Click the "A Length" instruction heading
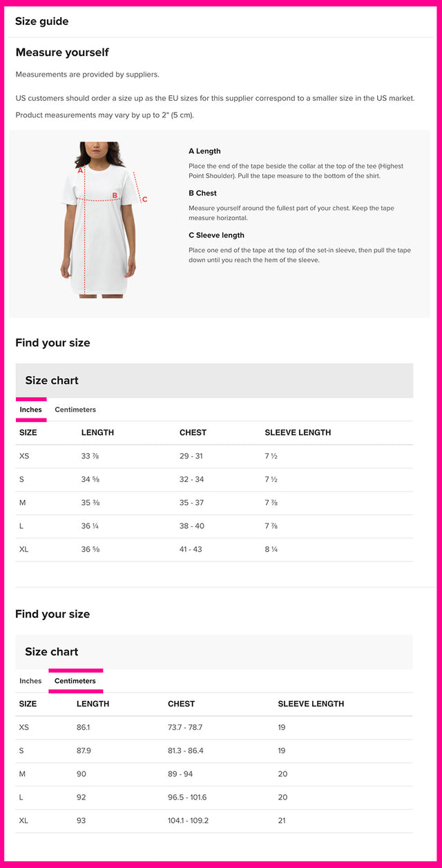 click(204, 151)
